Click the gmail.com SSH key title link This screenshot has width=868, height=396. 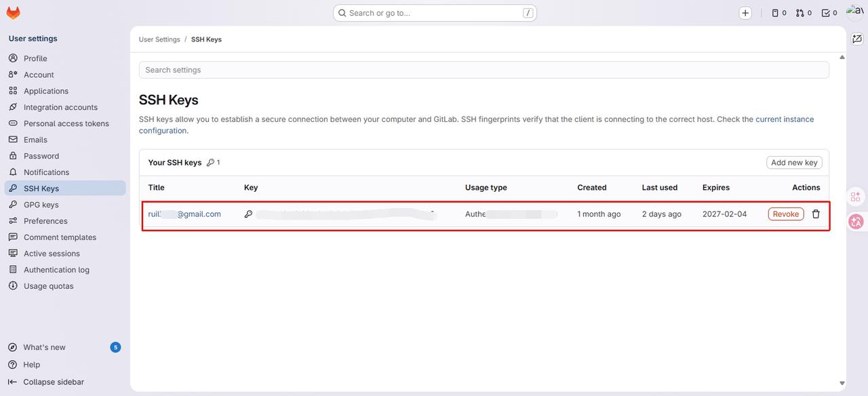(x=184, y=214)
